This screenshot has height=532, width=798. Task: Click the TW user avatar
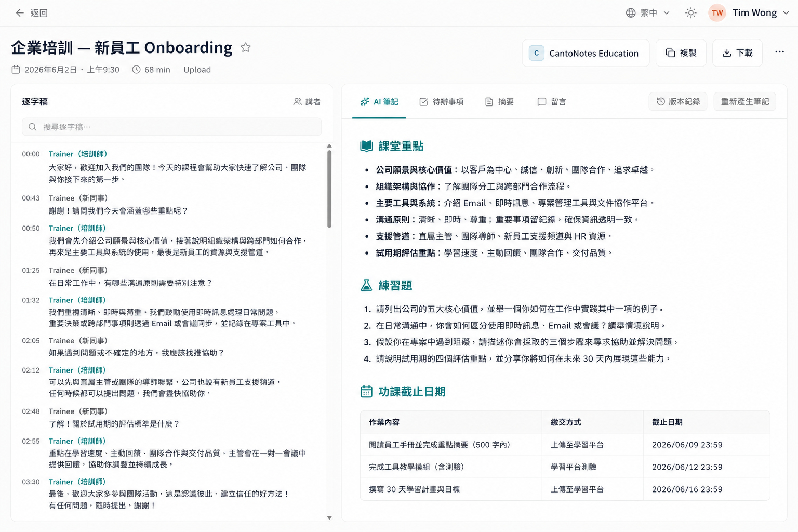pos(717,13)
